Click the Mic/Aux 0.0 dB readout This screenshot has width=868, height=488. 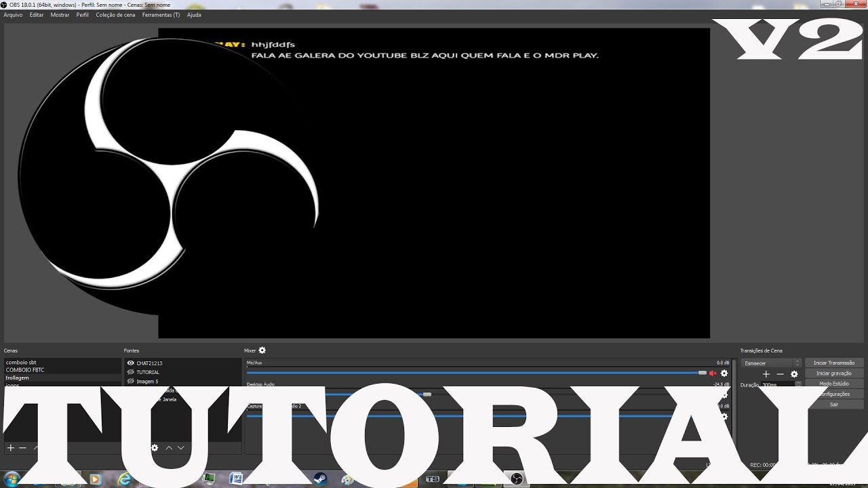(x=723, y=363)
